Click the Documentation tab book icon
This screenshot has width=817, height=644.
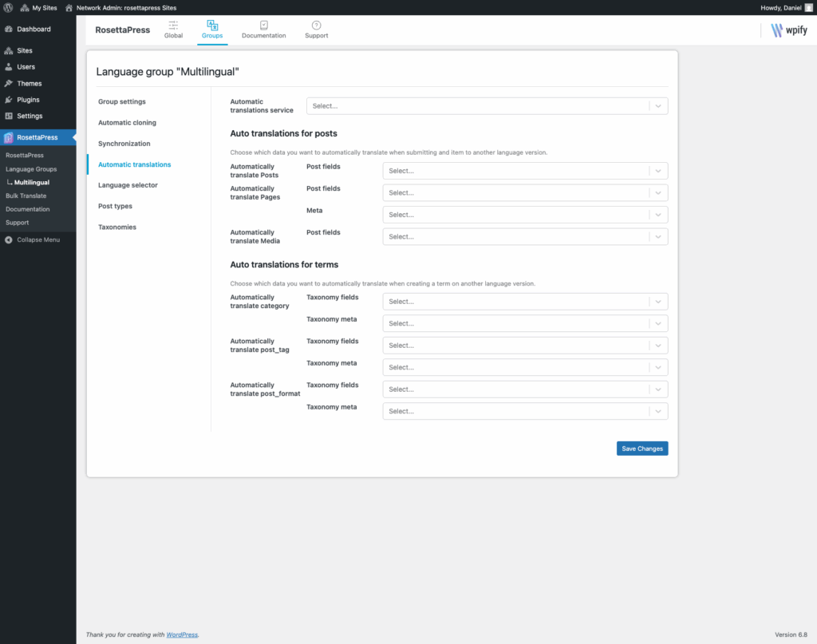coord(264,25)
